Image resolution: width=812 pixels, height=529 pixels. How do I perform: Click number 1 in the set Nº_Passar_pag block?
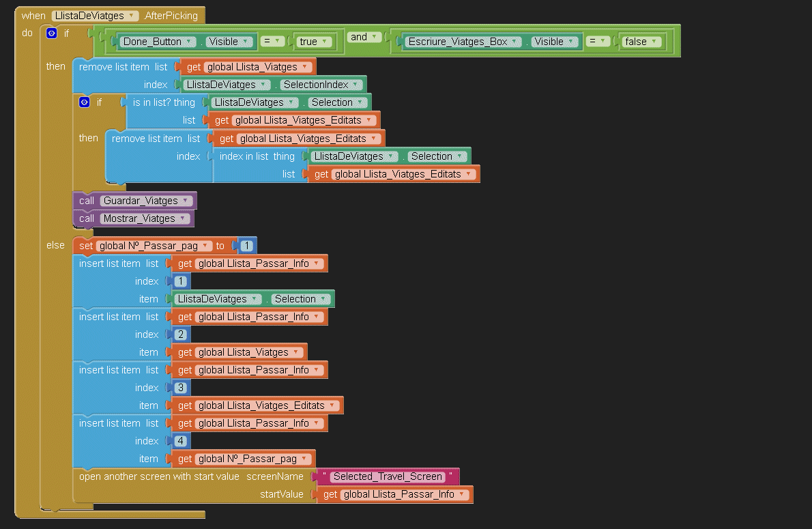[x=247, y=246]
